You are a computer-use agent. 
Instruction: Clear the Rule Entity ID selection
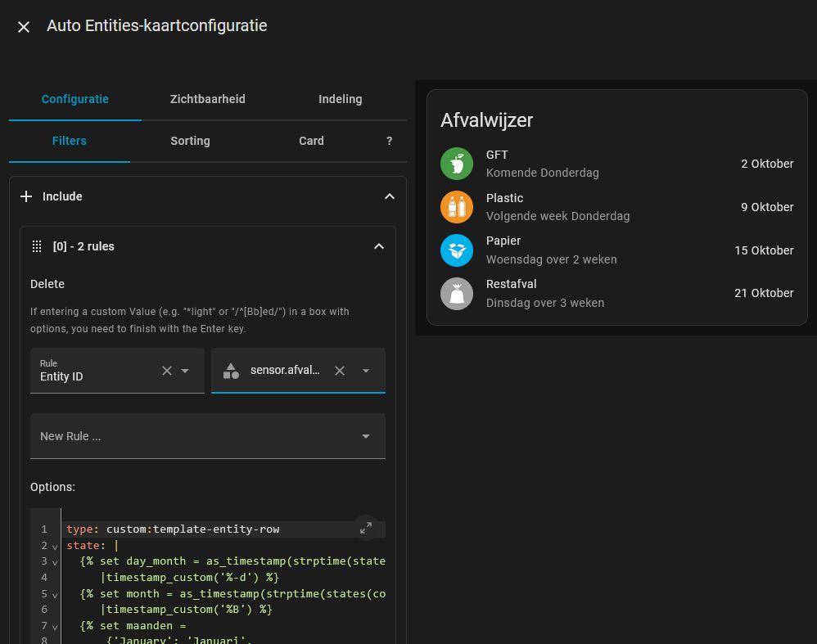pyautogui.click(x=167, y=371)
